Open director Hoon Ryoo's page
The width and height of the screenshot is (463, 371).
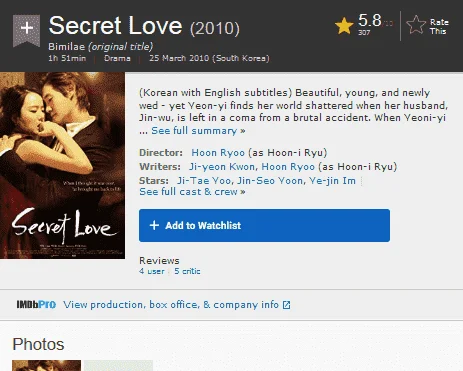(218, 153)
